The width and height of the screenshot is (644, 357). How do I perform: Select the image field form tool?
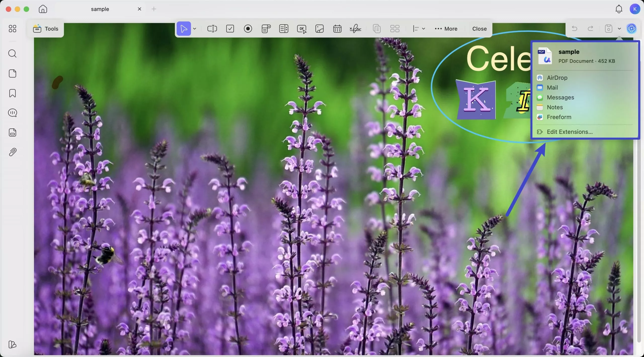point(319,29)
